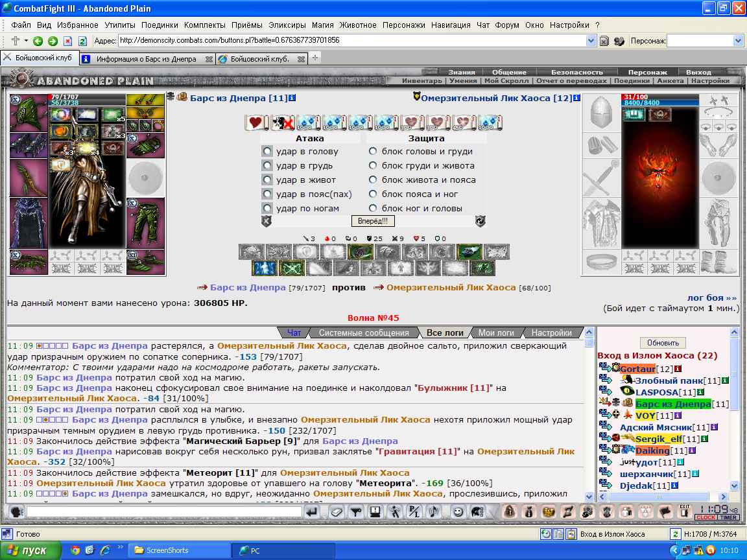Select defense блок головы и груди
The width and height of the screenshot is (747, 560).
[x=373, y=152]
